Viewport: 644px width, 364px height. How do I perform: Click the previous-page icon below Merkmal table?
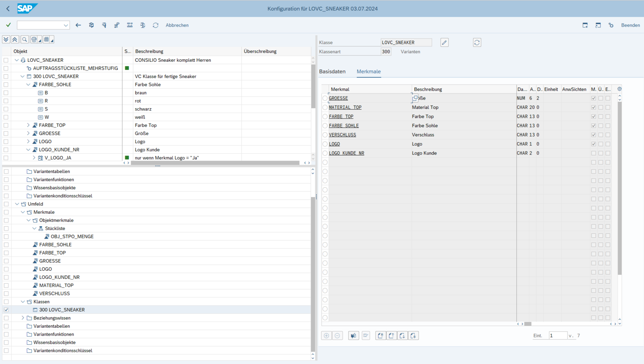tap(391, 336)
